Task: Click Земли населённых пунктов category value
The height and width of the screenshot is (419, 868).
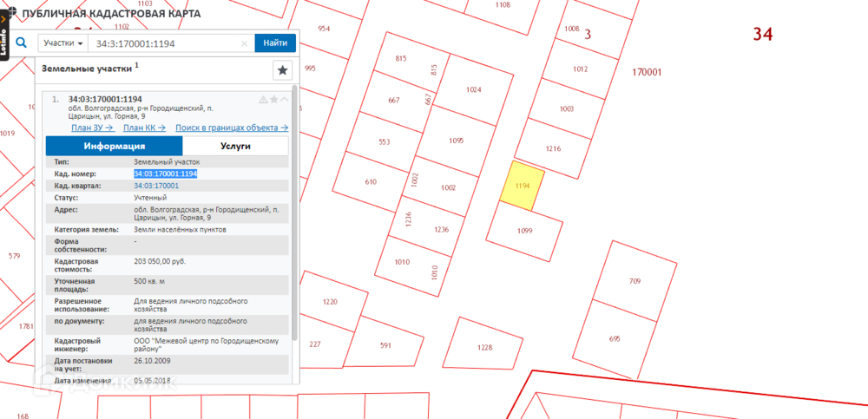Action: [x=180, y=229]
